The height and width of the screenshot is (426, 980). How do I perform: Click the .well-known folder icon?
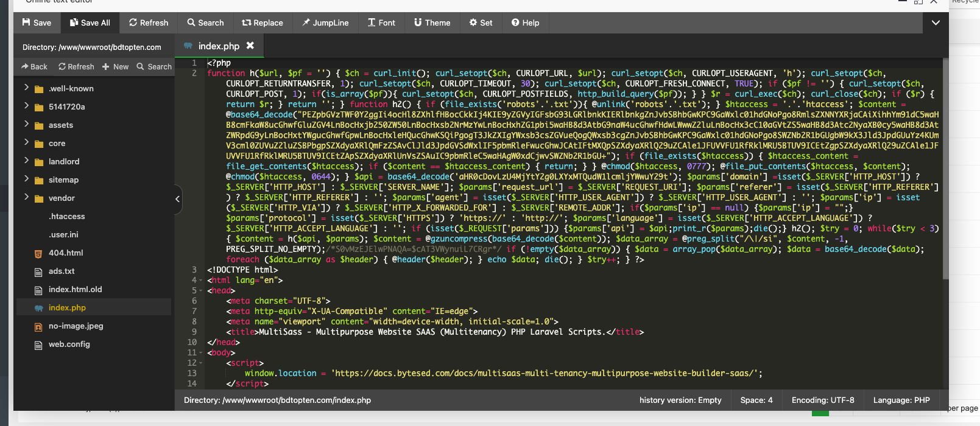(39, 89)
